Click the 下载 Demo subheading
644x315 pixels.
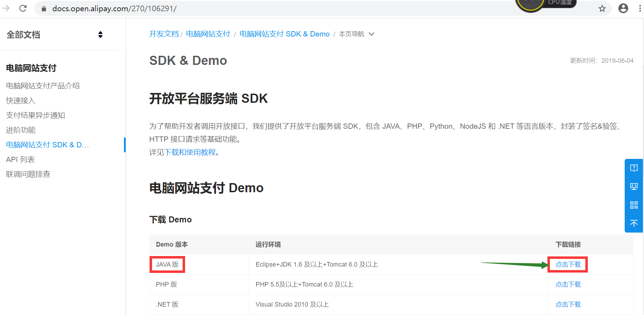[171, 220]
